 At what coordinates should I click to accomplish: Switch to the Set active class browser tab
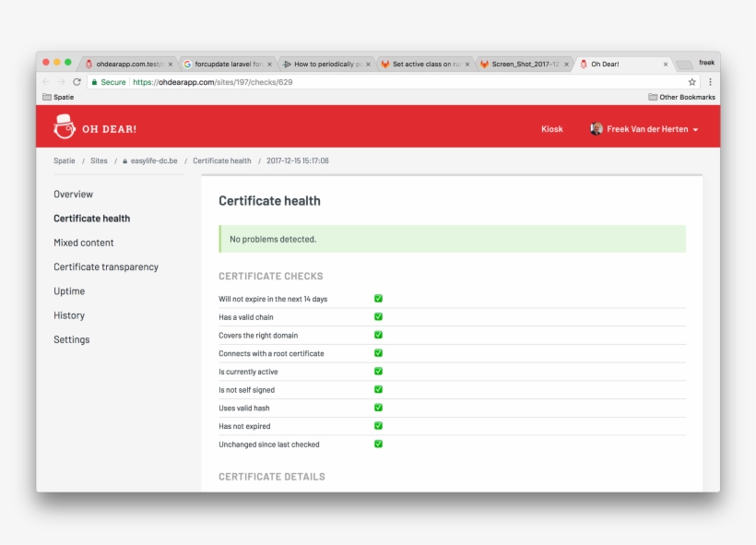[x=426, y=65]
